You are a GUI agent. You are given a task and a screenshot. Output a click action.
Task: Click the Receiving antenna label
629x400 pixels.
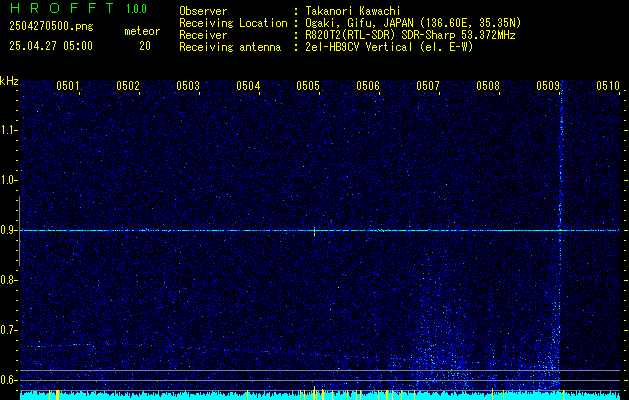pyautogui.click(x=230, y=47)
